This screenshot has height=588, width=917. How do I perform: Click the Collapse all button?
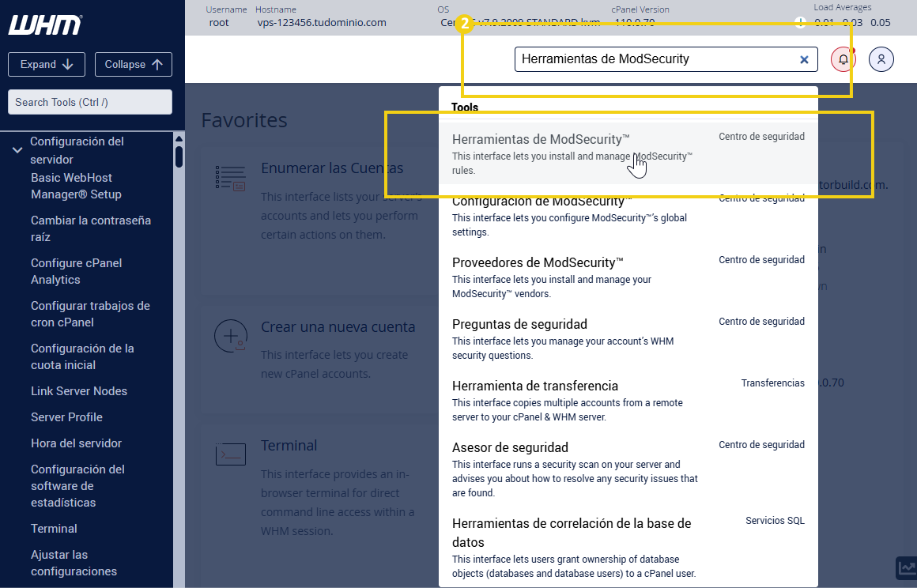(x=134, y=64)
